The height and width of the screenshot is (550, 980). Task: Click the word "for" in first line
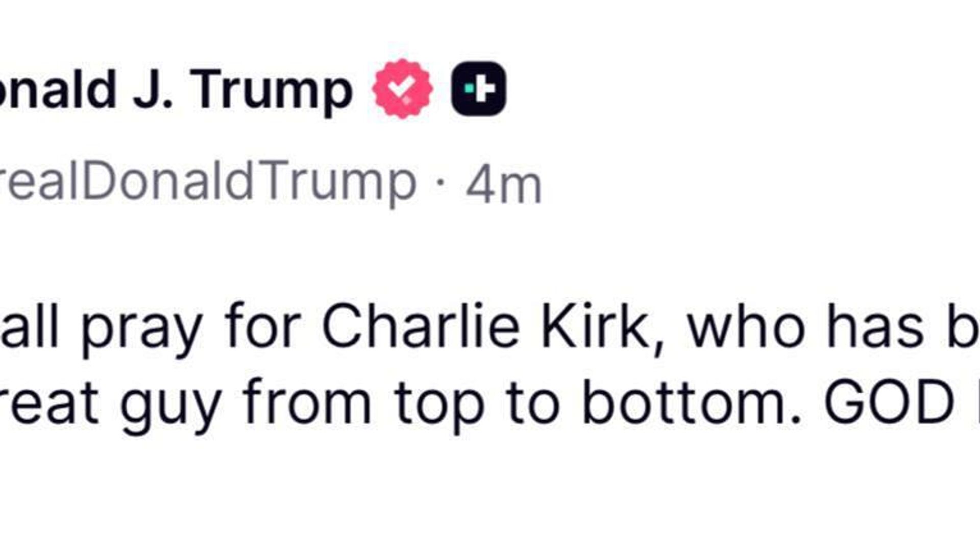coord(262,327)
